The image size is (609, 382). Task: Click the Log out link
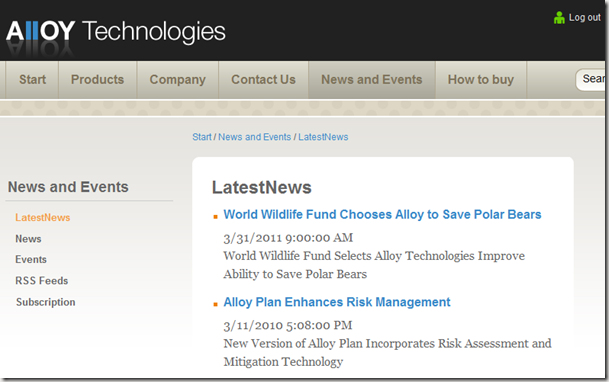(585, 17)
